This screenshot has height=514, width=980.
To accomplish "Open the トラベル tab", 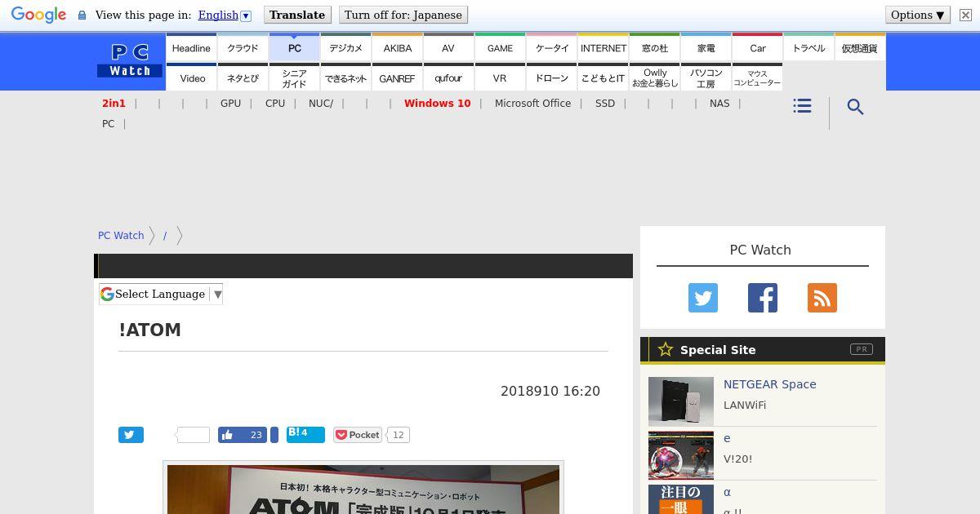I will 808,48.
